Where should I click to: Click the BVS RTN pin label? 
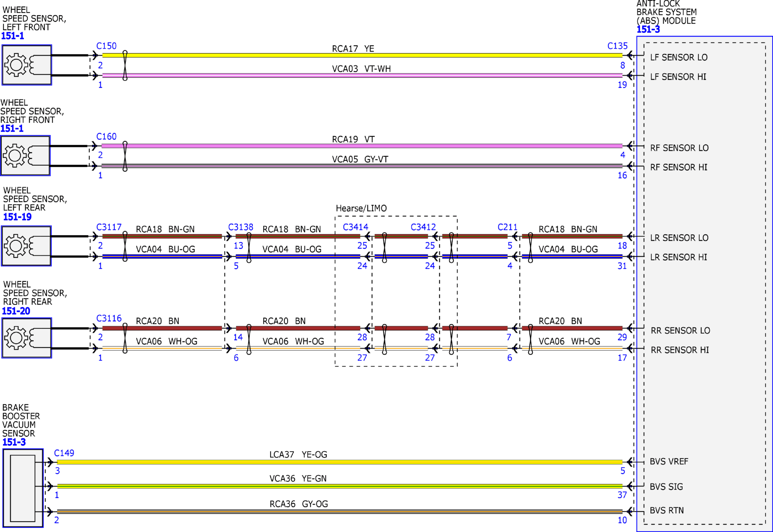[667, 510]
